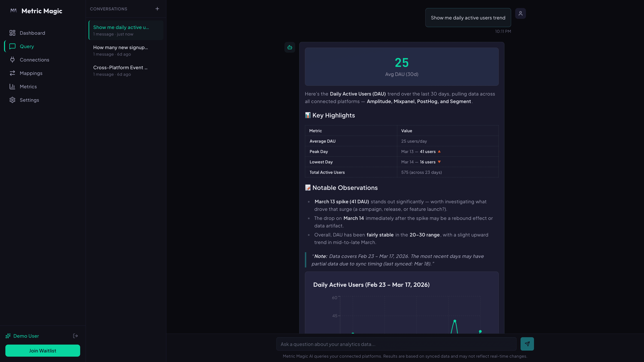Select the Dashboard grid icon
The image size is (644, 362).
click(x=13, y=33)
